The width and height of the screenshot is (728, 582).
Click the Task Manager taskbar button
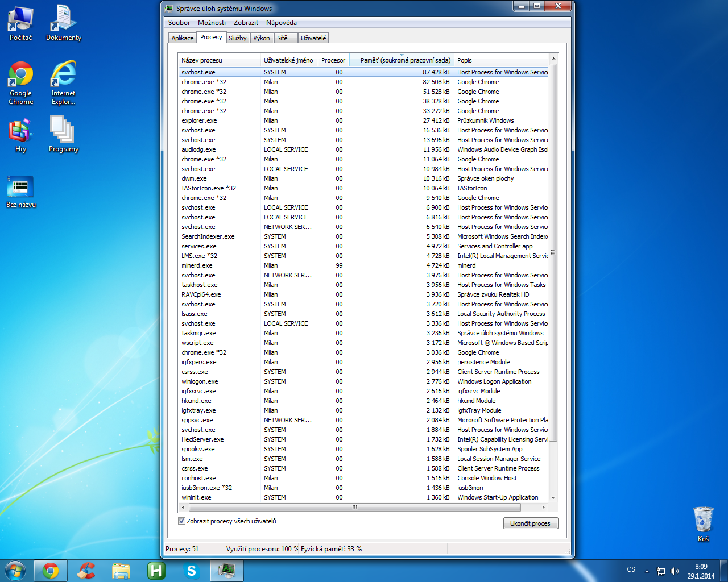tap(227, 571)
